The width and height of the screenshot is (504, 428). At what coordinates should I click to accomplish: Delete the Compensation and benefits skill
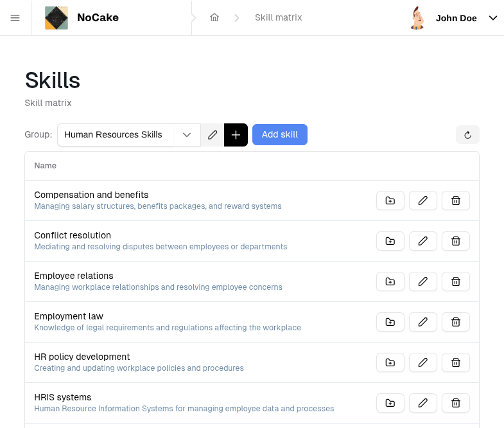pos(456,201)
